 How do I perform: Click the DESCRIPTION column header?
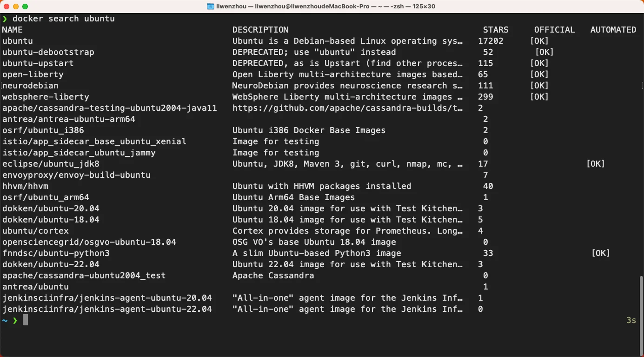(260, 29)
